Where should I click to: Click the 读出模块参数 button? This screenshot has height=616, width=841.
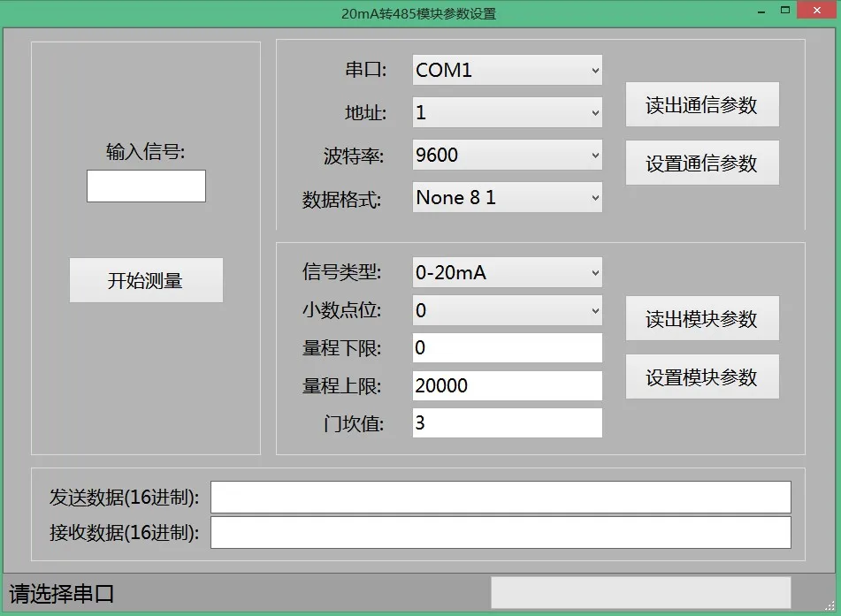(702, 318)
